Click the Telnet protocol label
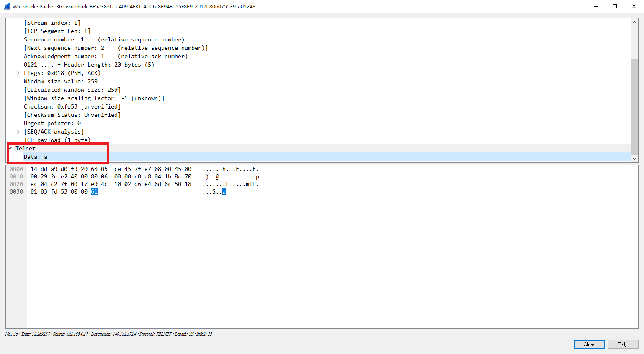This screenshot has height=354, width=644. click(x=25, y=148)
